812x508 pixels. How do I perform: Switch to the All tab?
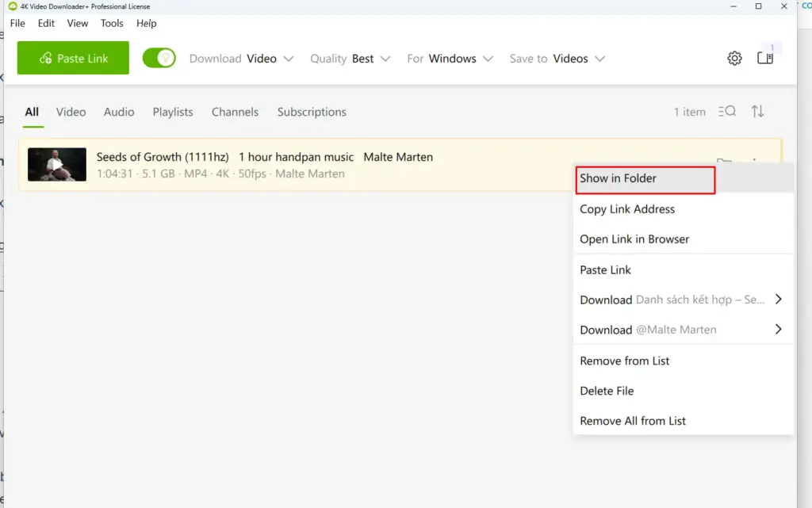[x=32, y=112]
